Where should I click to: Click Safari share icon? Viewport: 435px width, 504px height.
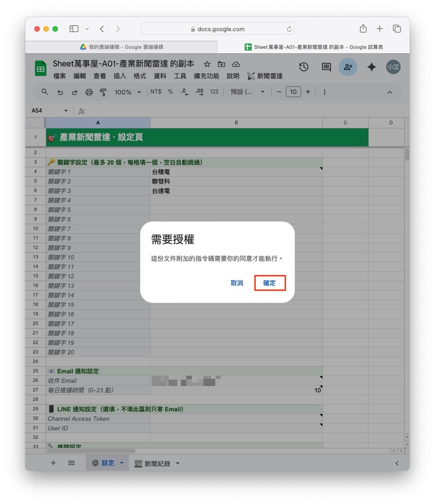coord(363,28)
